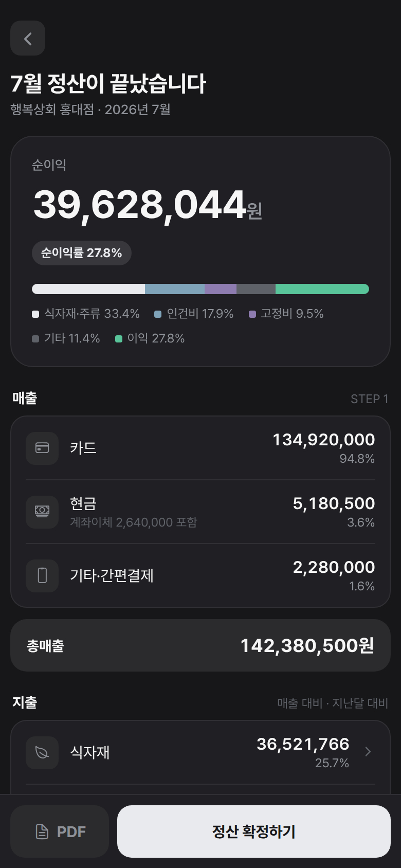Open the 카드 sales row
This screenshot has width=401, height=868.
point(200,448)
